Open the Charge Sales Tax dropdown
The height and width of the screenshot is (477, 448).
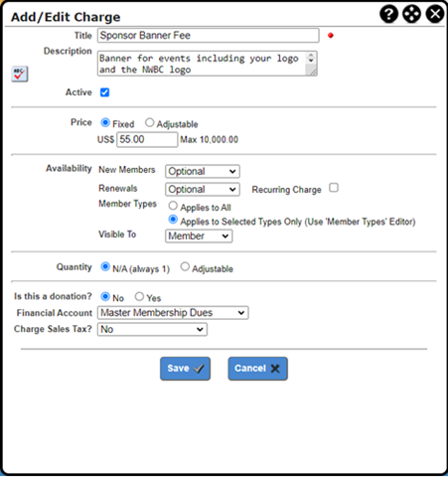[x=152, y=330]
